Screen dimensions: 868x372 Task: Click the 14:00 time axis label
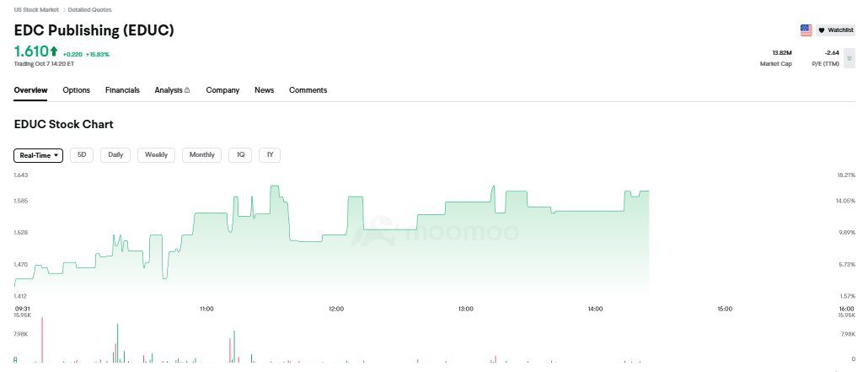(595, 309)
